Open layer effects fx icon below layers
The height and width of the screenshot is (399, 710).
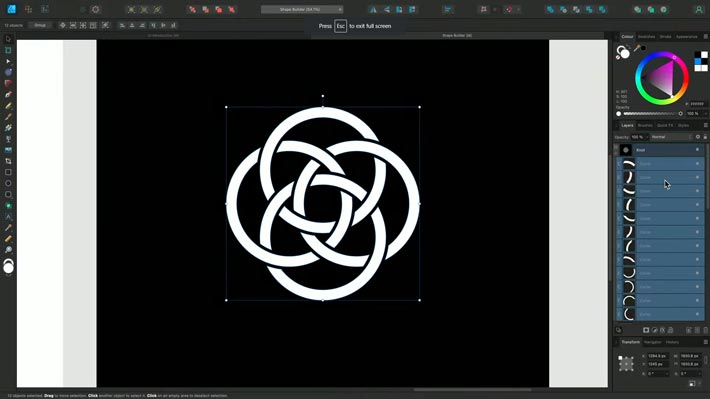[662, 330]
